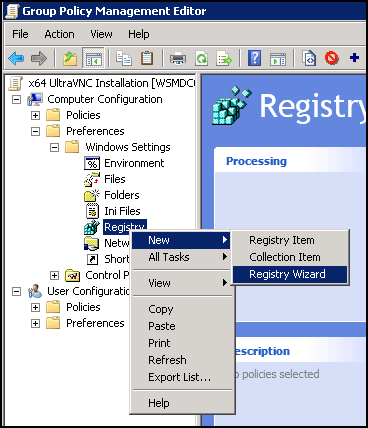Click the Ini Files node icon

92,211
